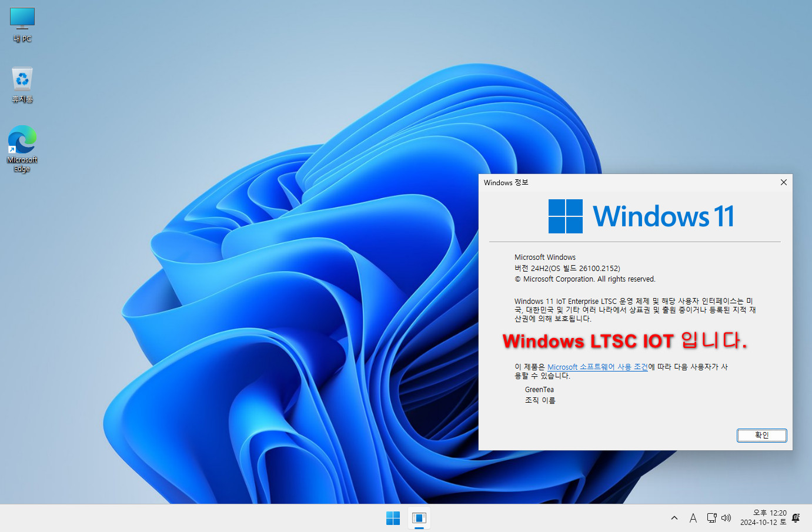Click the Microsoft Windows label text
This screenshot has height=532, width=812.
pos(545,257)
